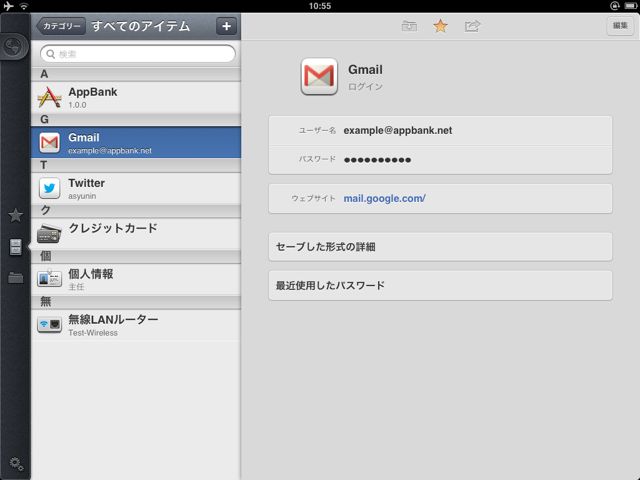Viewport: 640px width, 480px height.
Task: Open the 無線LANルーター item
Action: click(x=136, y=325)
